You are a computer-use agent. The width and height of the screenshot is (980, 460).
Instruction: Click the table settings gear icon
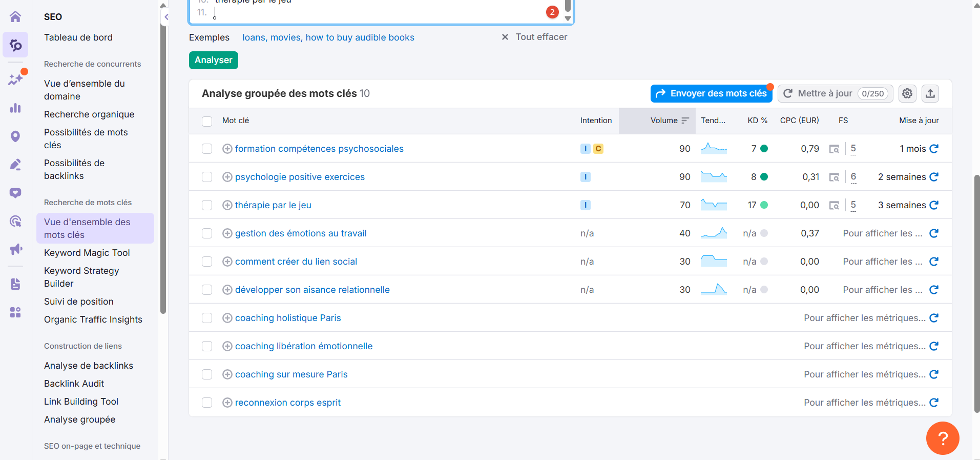907,93
